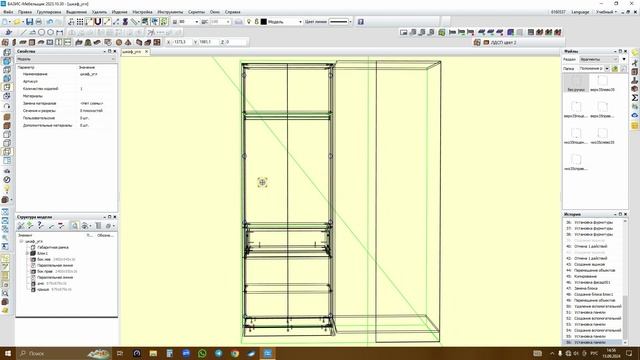
Task: Click the black color swatch beside Модель
Action: [x=264, y=22]
